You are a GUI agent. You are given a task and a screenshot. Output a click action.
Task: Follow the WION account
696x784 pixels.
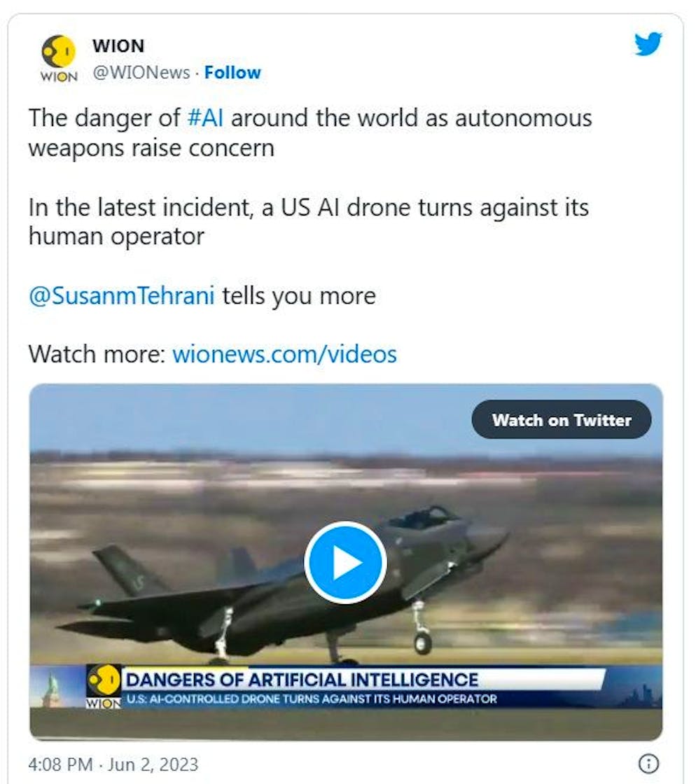tap(232, 72)
